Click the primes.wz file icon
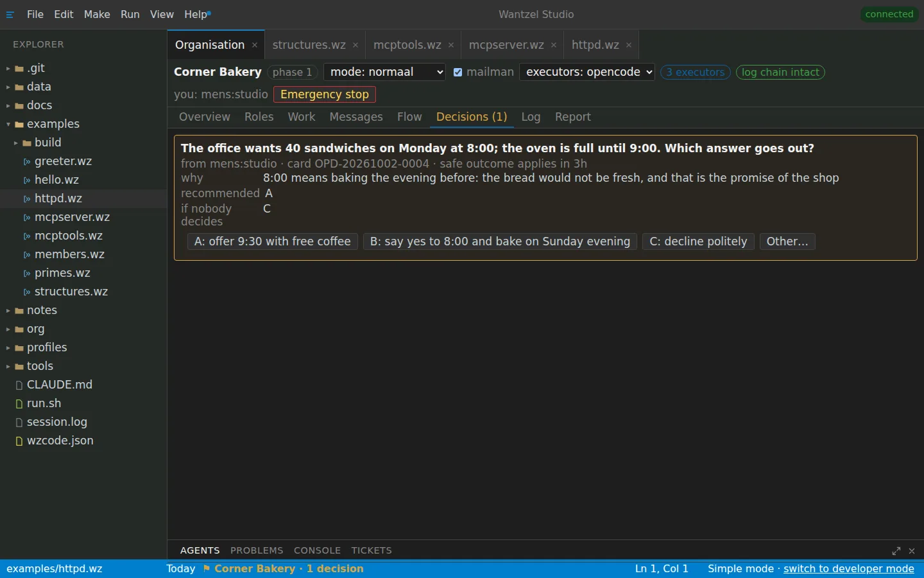This screenshot has width=924, height=578. 27,274
